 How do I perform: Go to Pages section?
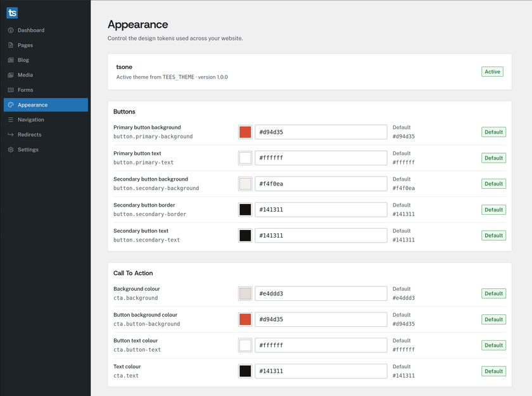coord(46,45)
